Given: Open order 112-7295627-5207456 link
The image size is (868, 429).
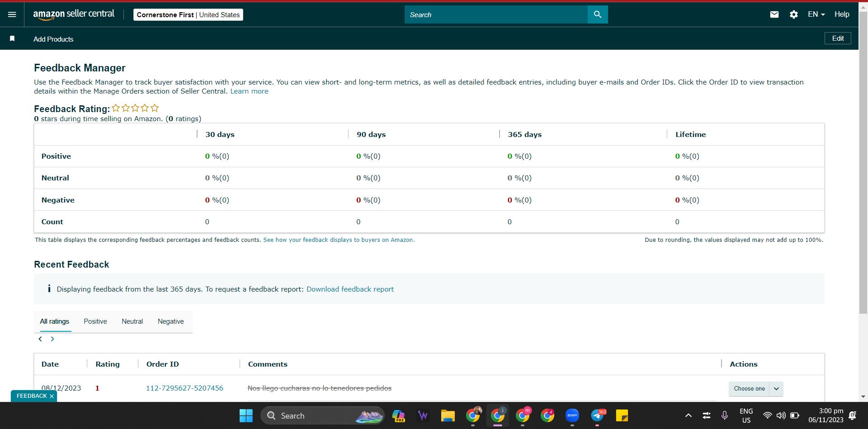Looking at the screenshot, I should (184, 388).
